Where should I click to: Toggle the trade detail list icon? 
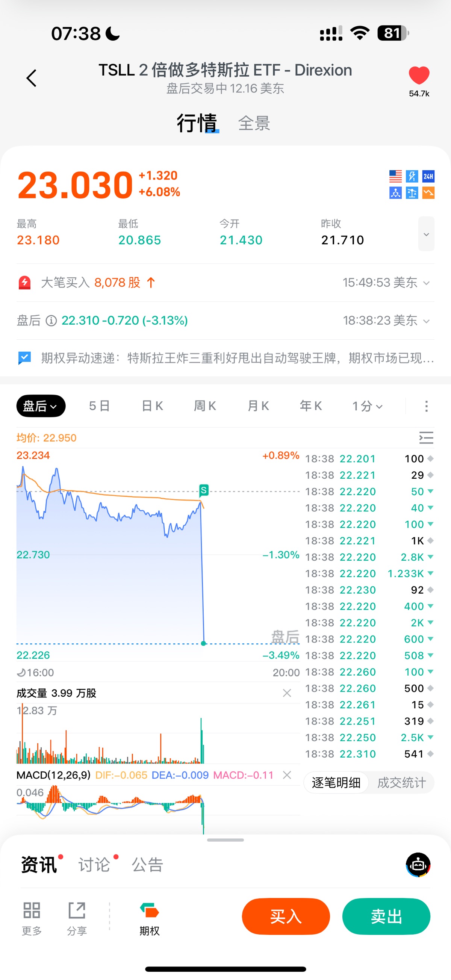[426, 437]
